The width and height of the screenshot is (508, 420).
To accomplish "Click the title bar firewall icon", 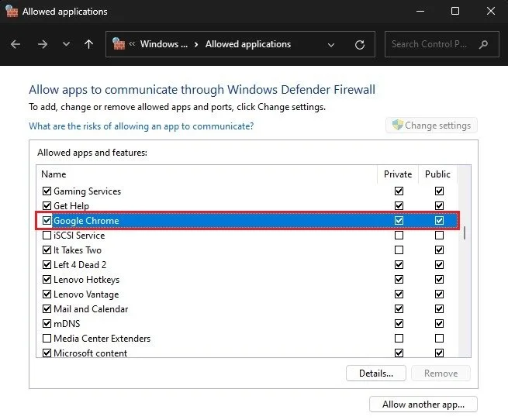I will pyautogui.click(x=12, y=12).
